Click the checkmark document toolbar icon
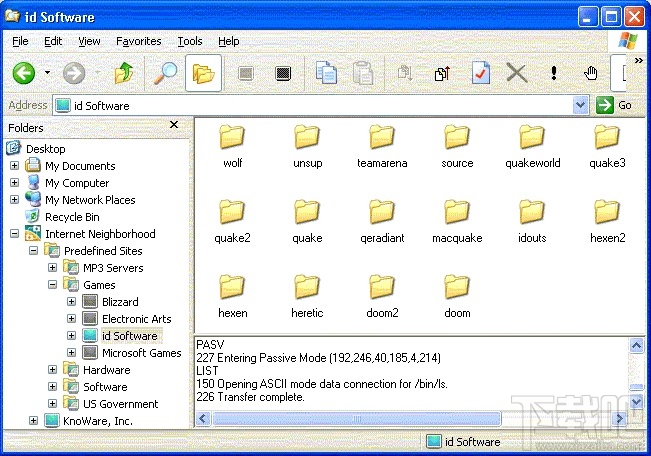This screenshot has height=456, width=651. (480, 73)
